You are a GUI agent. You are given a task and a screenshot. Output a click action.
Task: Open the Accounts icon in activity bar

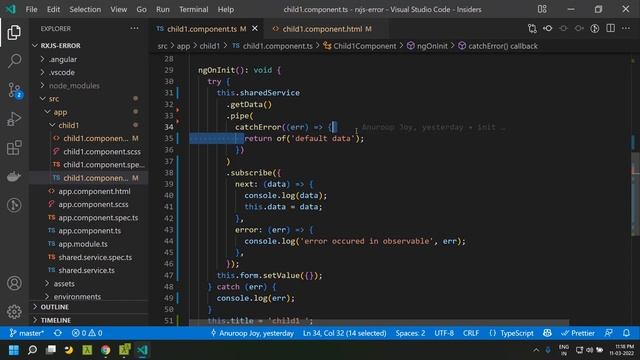pyautogui.click(x=14, y=283)
